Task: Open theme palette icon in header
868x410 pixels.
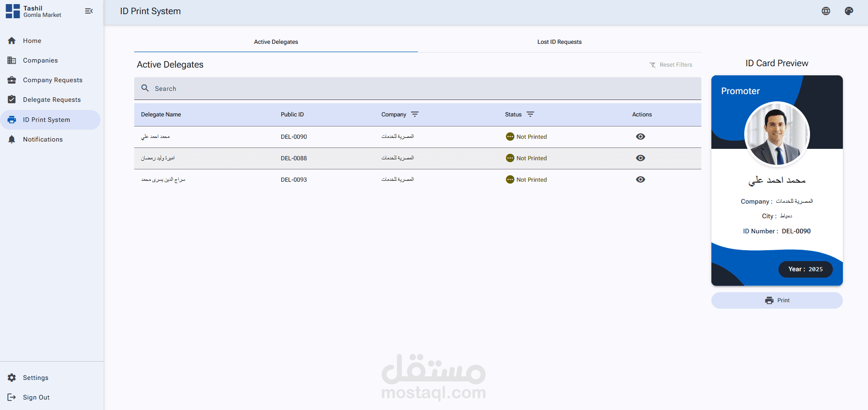Action: [x=849, y=11]
